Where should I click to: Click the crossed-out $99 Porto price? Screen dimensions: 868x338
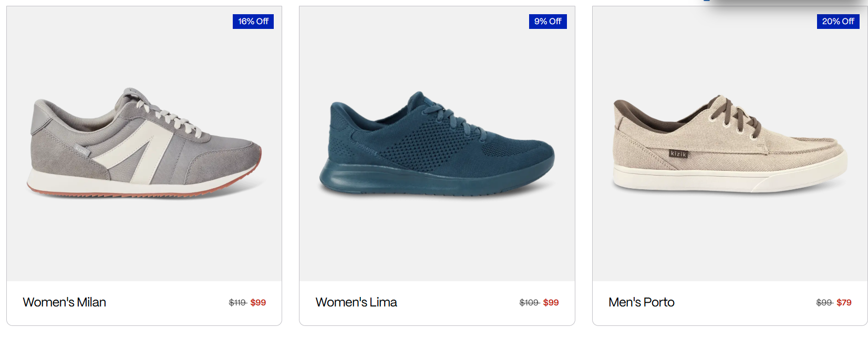[x=824, y=303]
